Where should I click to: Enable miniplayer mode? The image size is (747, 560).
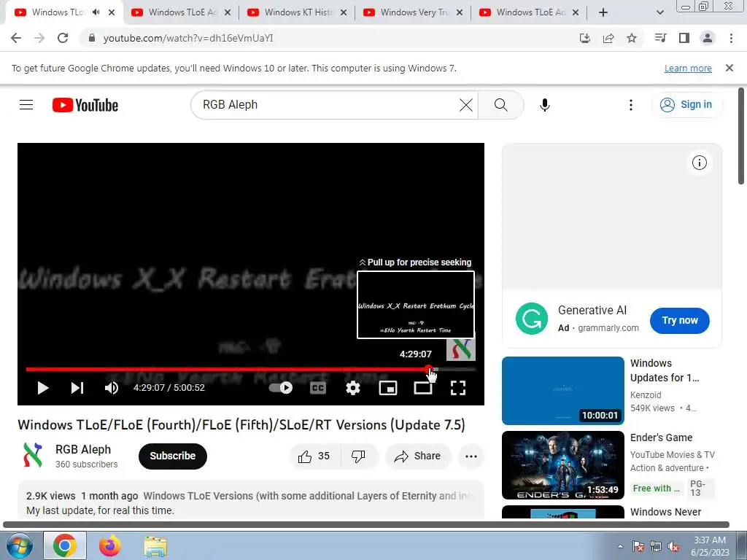click(388, 388)
